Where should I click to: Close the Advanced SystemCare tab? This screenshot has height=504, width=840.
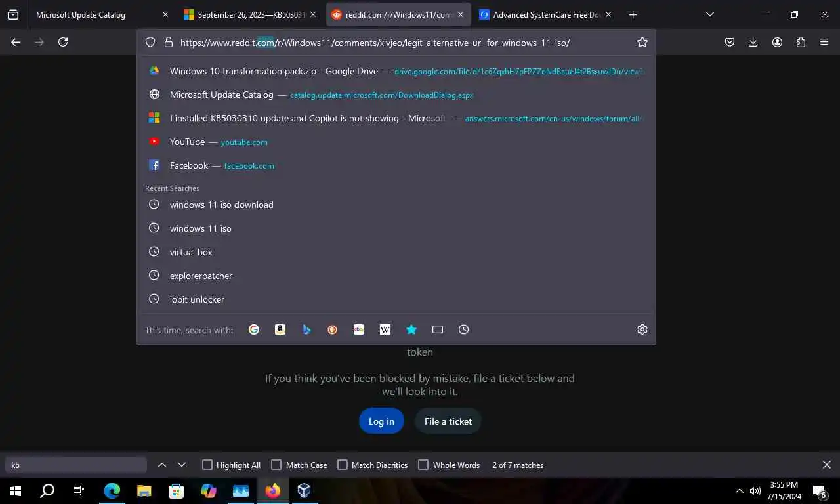click(x=608, y=14)
